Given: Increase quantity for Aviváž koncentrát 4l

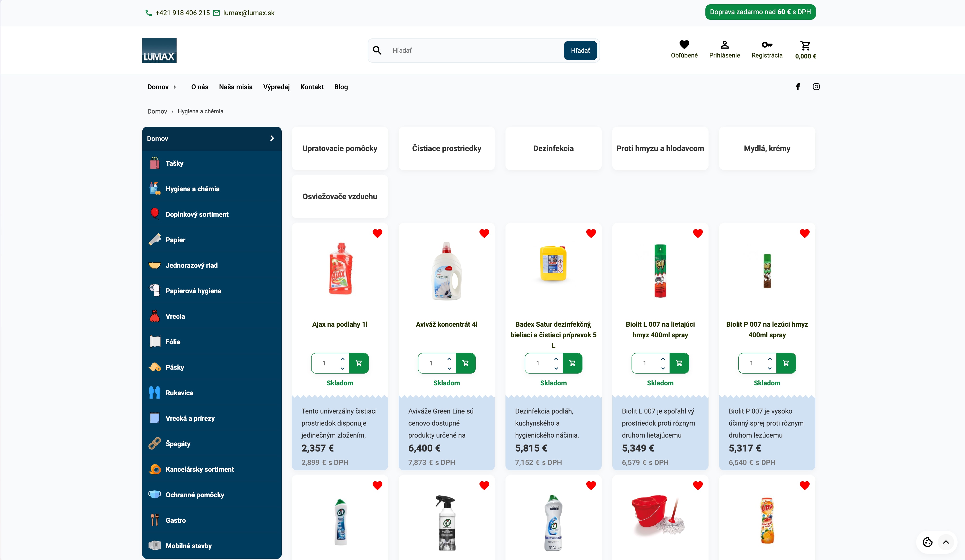Looking at the screenshot, I should pyautogui.click(x=449, y=359).
